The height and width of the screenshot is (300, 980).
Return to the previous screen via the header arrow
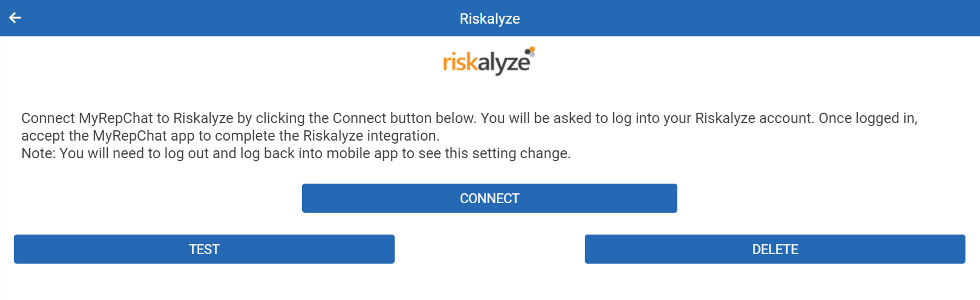[15, 18]
